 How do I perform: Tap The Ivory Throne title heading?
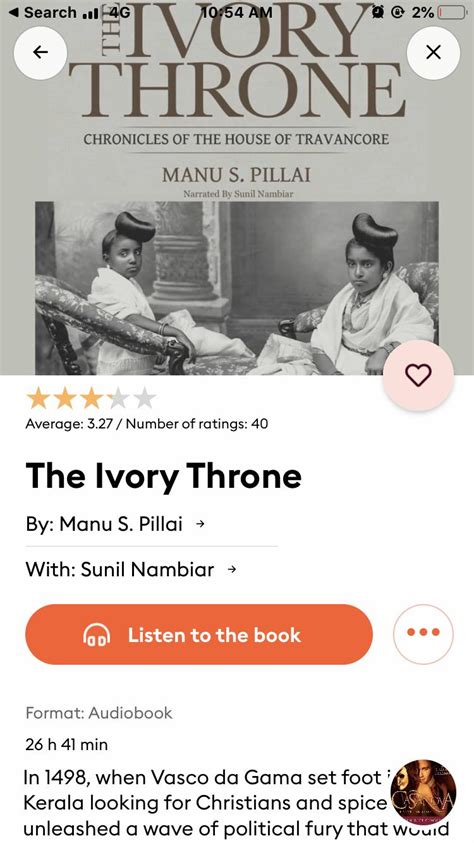pos(163,475)
